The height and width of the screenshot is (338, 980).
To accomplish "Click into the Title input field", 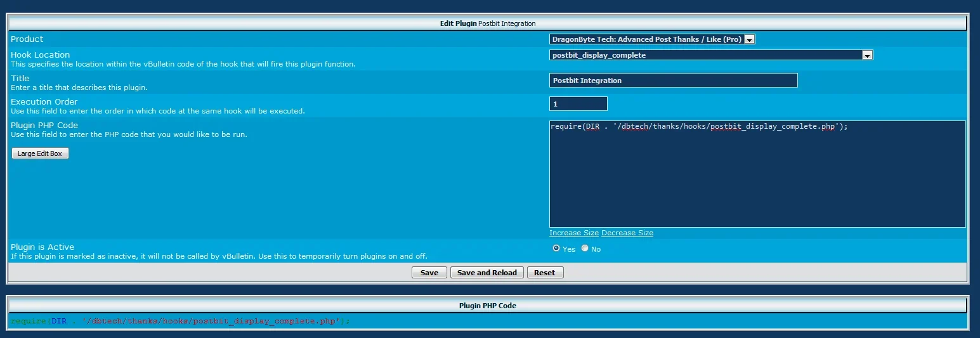I will [x=673, y=81].
